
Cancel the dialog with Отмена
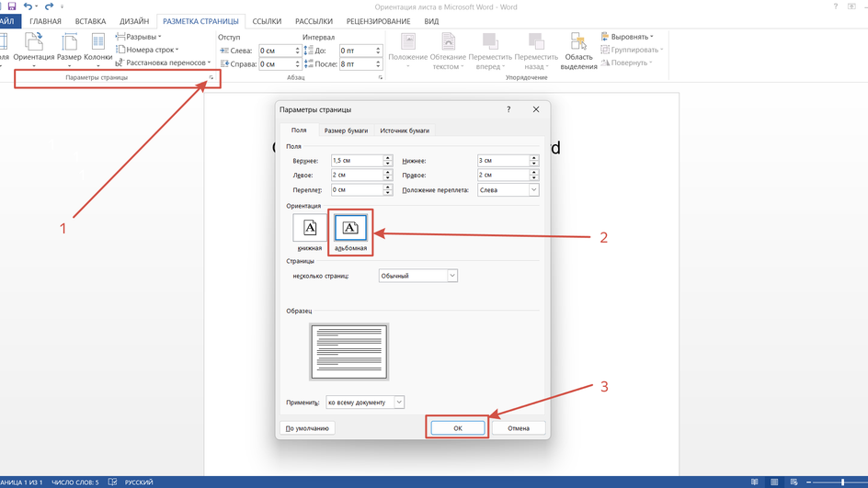click(519, 428)
